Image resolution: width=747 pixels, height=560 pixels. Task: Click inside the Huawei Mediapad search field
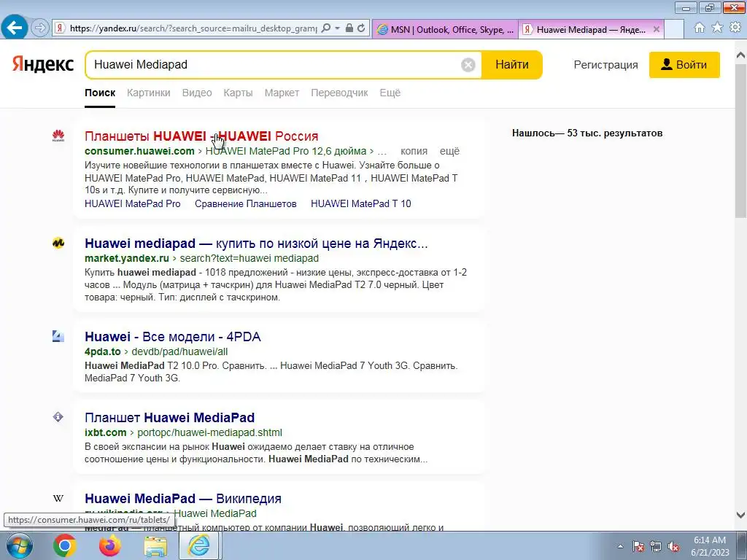tap(274, 65)
